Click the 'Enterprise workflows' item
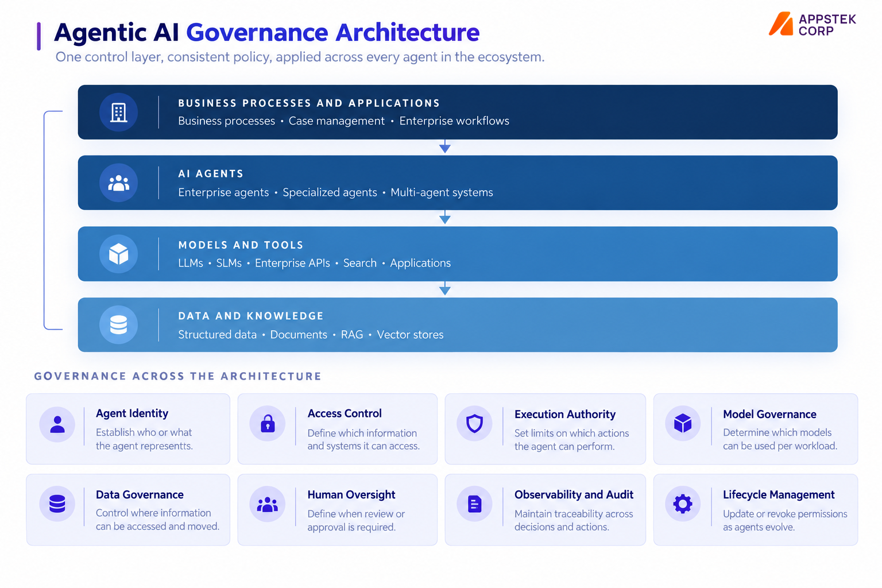Viewport: 882px width, 588px height. (x=454, y=121)
